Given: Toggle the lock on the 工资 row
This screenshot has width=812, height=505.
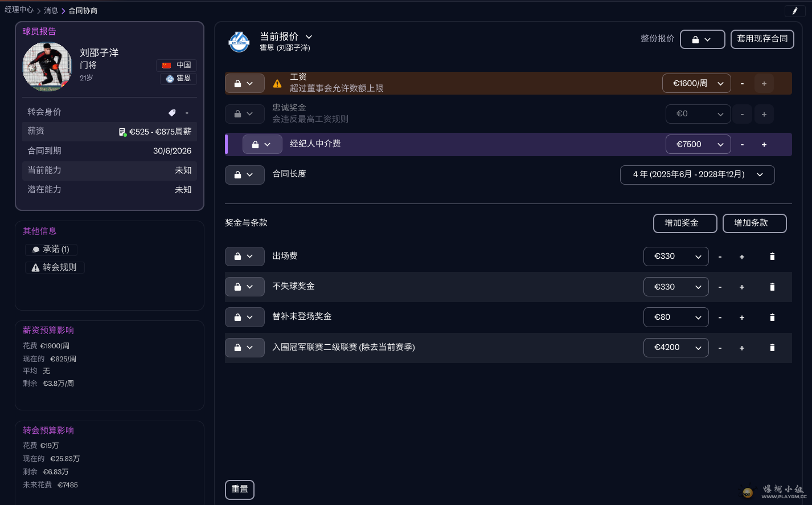Looking at the screenshot, I should [x=244, y=83].
